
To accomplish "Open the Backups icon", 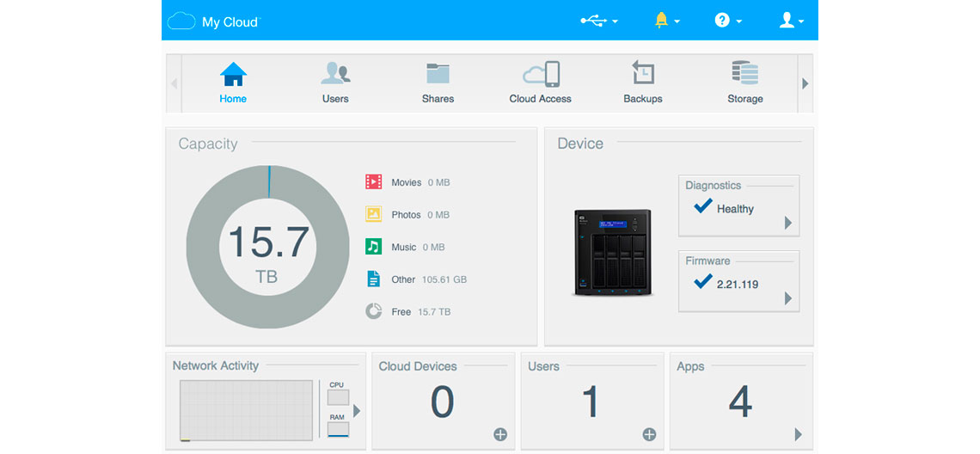I will pyautogui.click(x=642, y=72).
